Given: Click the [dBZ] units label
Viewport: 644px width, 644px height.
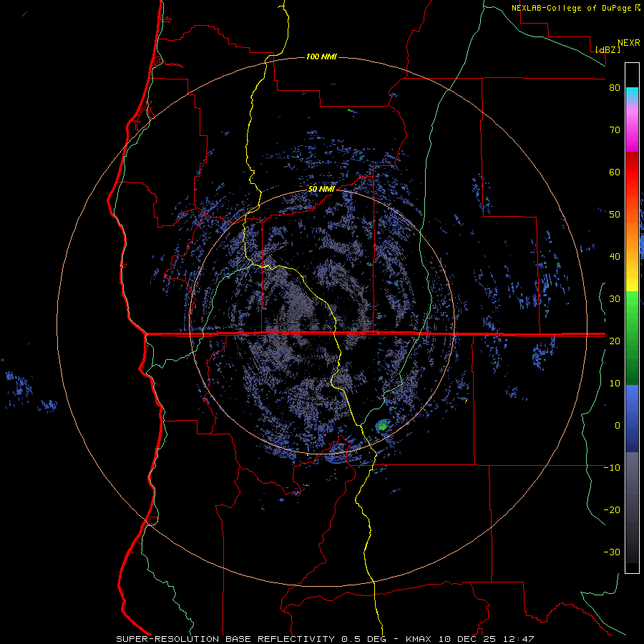Looking at the screenshot, I should [x=608, y=49].
